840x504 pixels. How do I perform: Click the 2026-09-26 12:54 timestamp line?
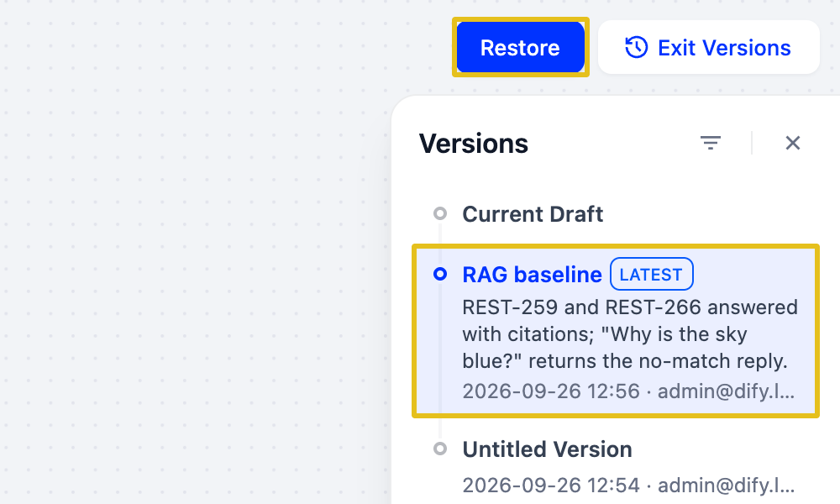[629, 485]
